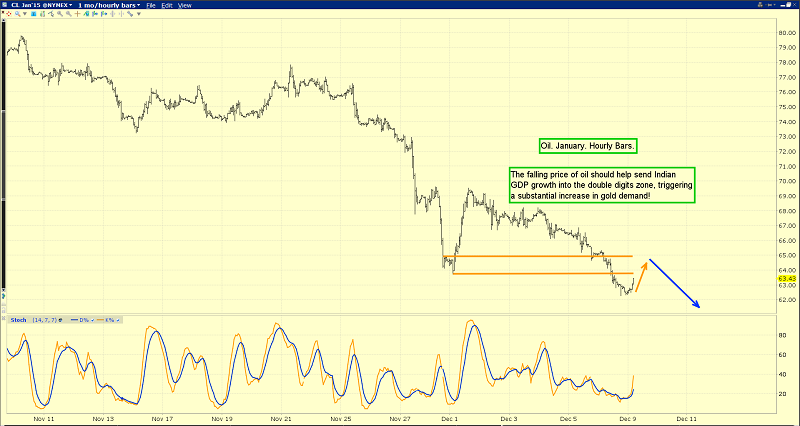Screen dimensions: 800x426
Task: Open the 1 mo/hourly bars period dropdown
Action: (x=109, y=5)
